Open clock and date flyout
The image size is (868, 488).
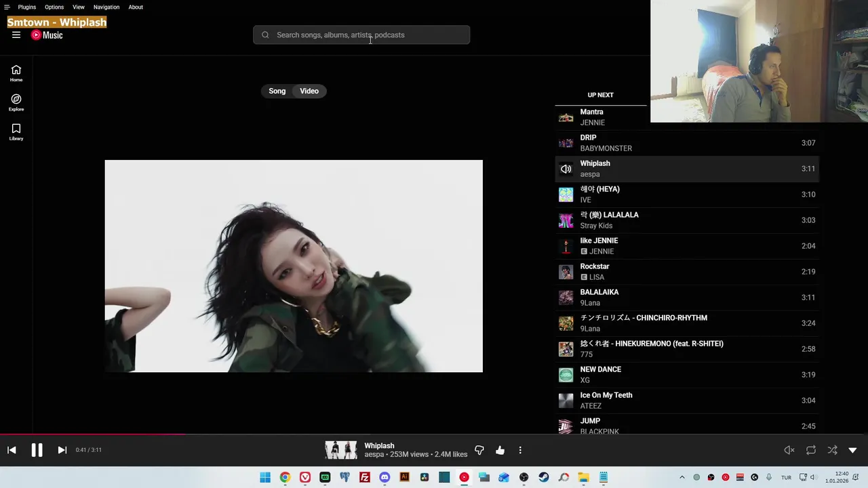[837, 477]
